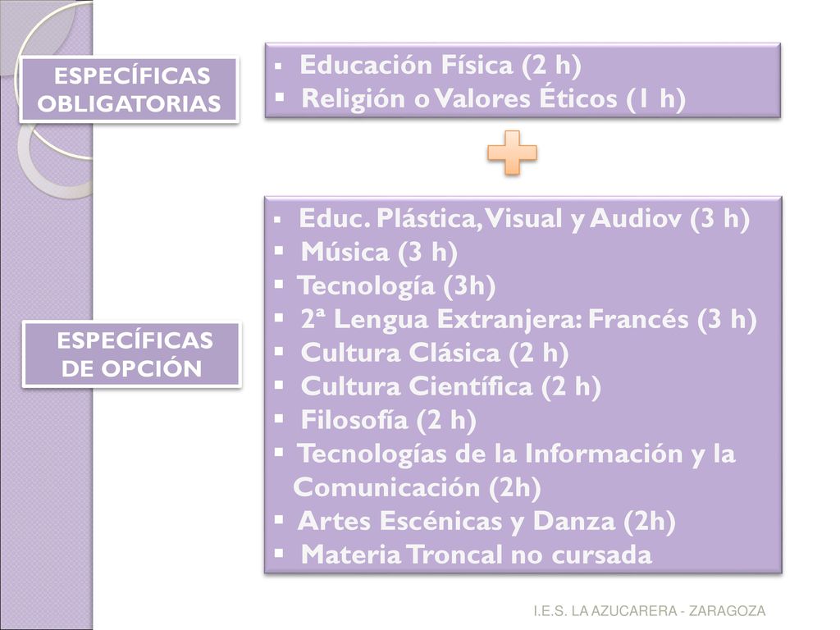Click the Educación Física (2 h) item
The width and height of the screenshot is (840, 630).
click(x=441, y=65)
